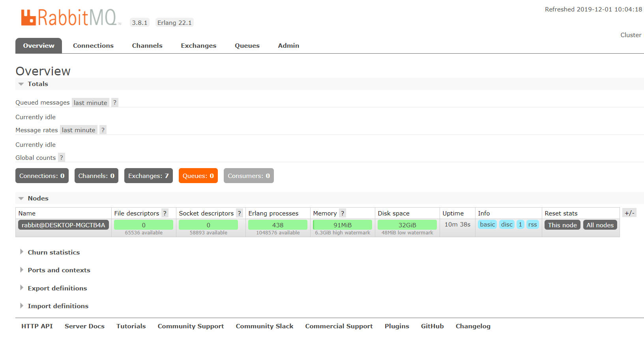Open the Tutorials link
Screen dimensions: 644x337
[x=131, y=326]
